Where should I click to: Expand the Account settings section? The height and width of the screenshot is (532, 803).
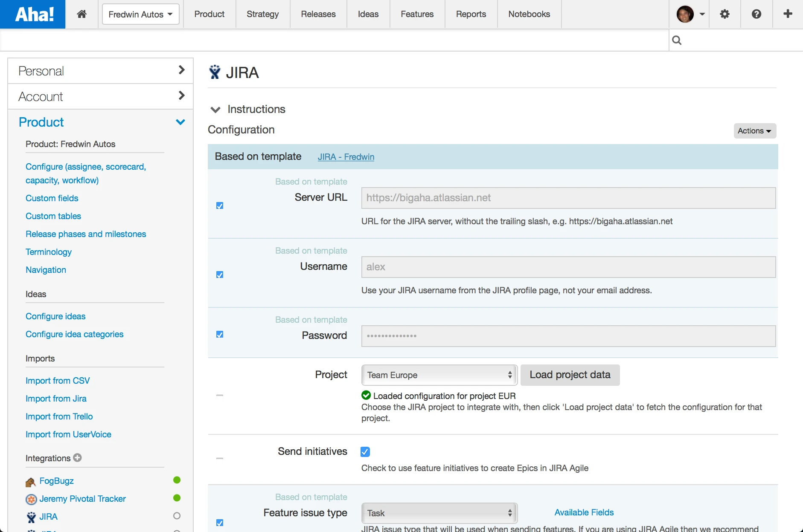click(x=101, y=96)
